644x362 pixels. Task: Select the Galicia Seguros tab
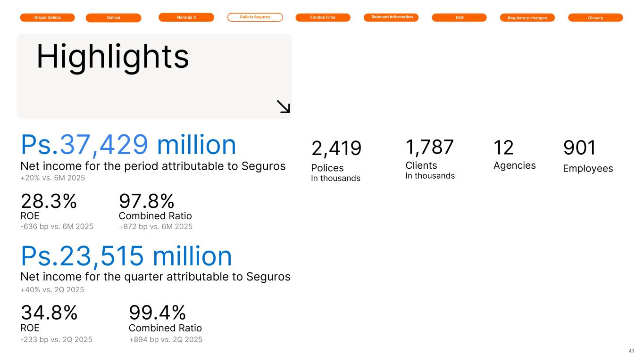(x=255, y=17)
